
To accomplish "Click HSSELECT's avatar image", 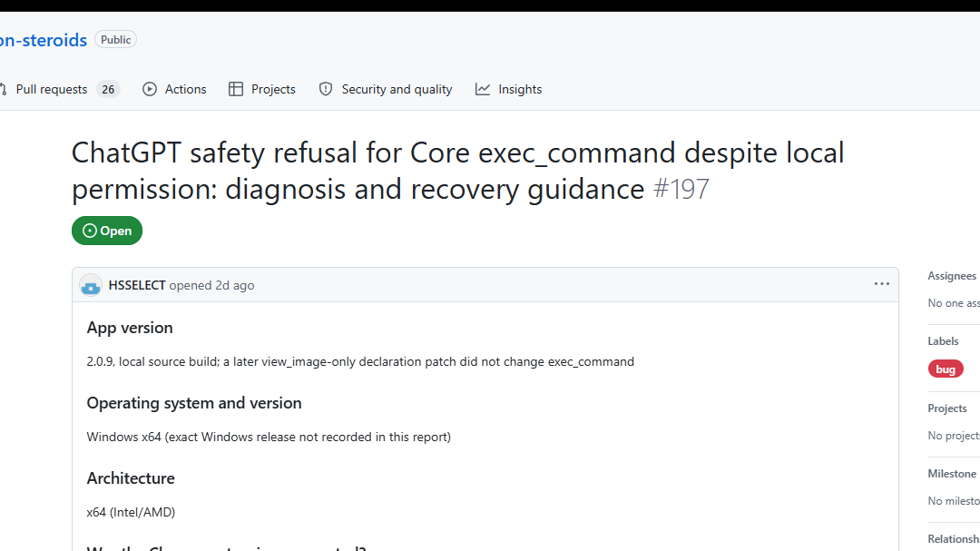I will (91, 285).
